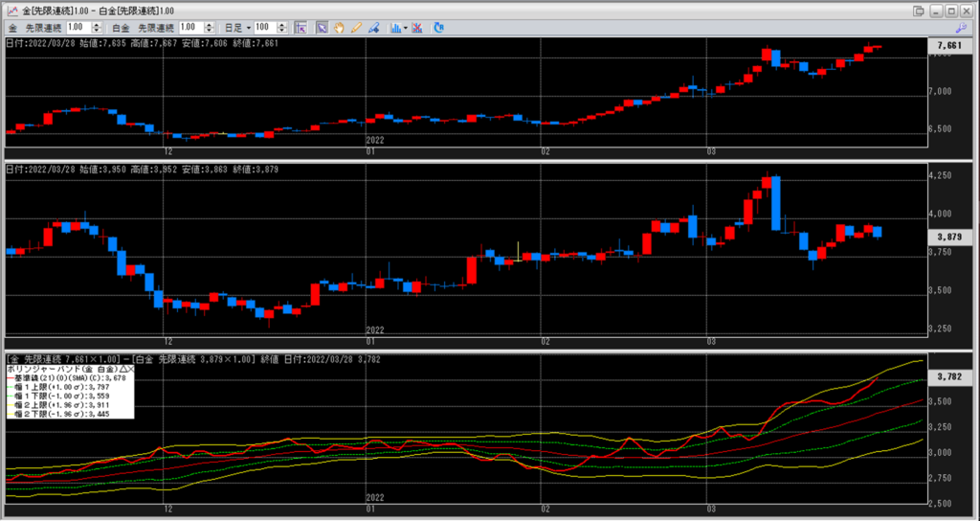
Task: Click the 金 symbol label in toolbar
Action: coord(13,28)
